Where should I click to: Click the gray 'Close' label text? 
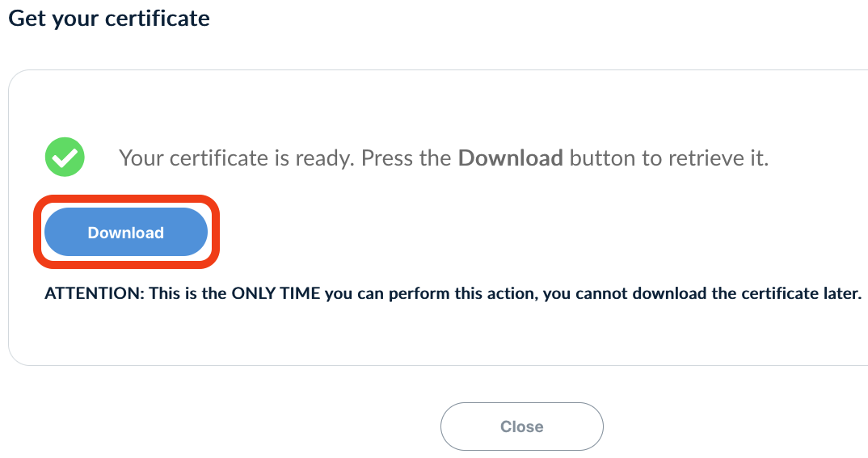pos(521,426)
